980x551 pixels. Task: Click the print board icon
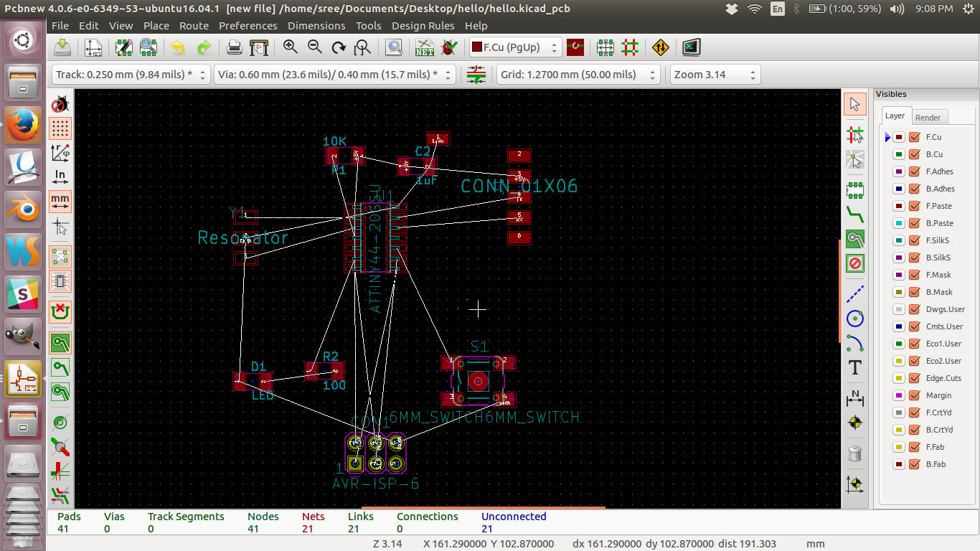234,48
